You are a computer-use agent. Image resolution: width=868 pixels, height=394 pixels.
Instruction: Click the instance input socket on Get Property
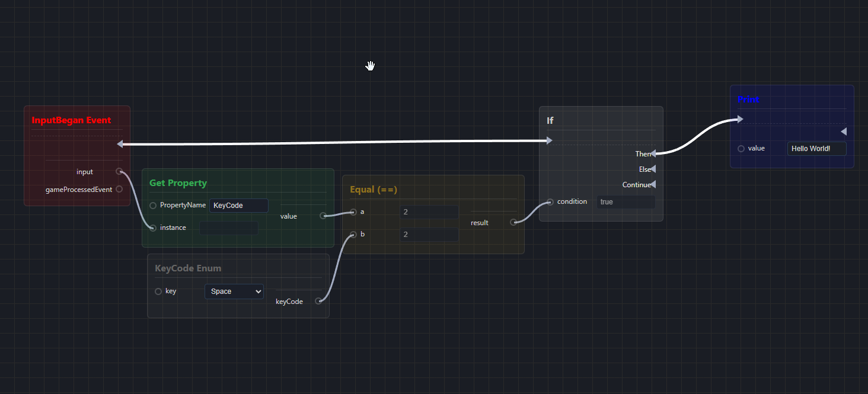[x=153, y=227]
